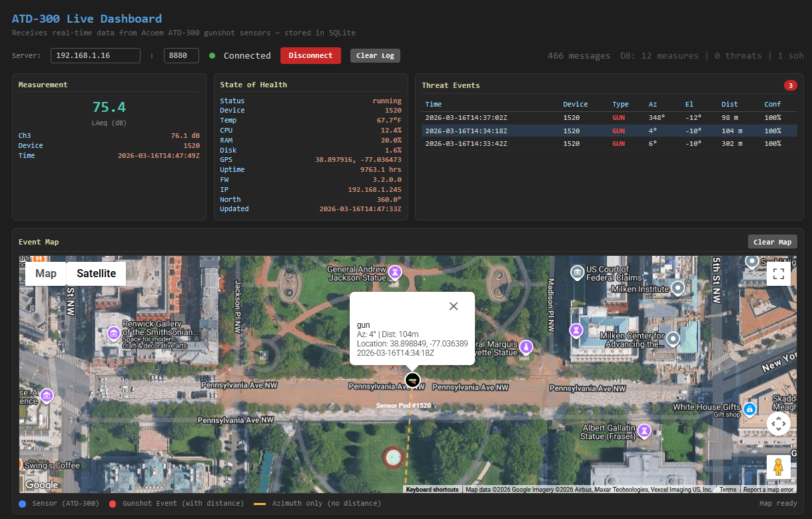
Task: Click the map recenter pan control
Action: click(778, 424)
